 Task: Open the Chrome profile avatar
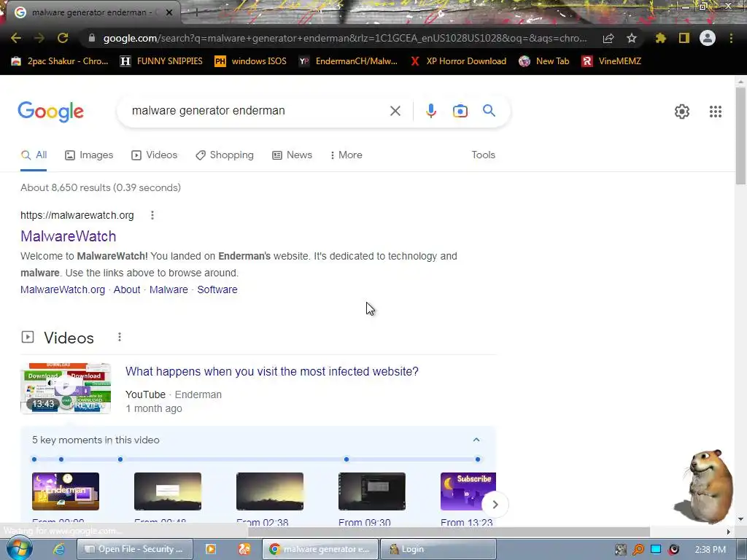[708, 38]
